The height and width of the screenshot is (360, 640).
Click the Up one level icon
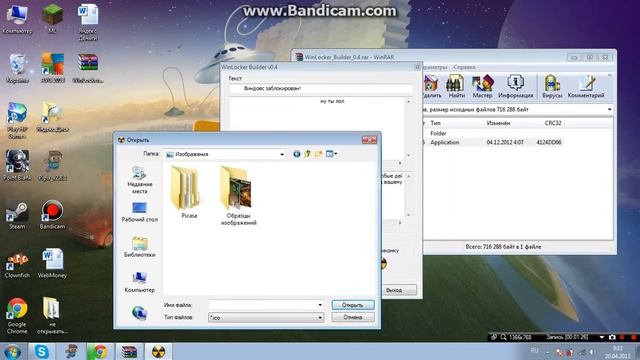307,154
